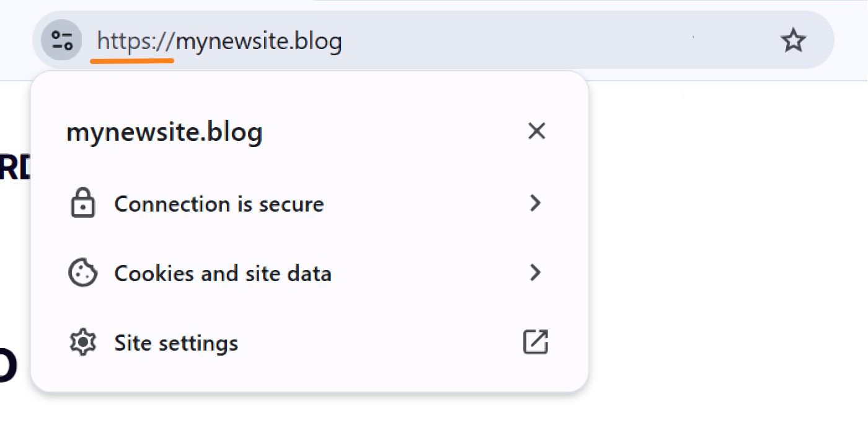Open site settings via the external-link icon
This screenshot has width=868, height=422.
(x=536, y=341)
